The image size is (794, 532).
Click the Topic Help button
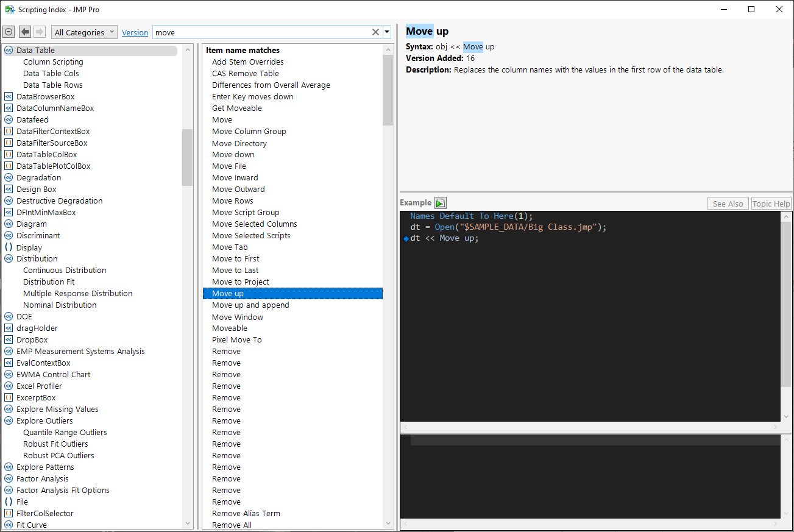771,203
